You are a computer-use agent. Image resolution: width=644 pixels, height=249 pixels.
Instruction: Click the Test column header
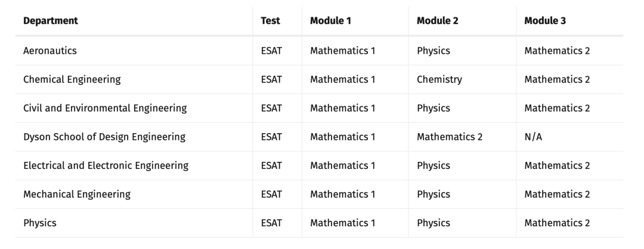271,21
